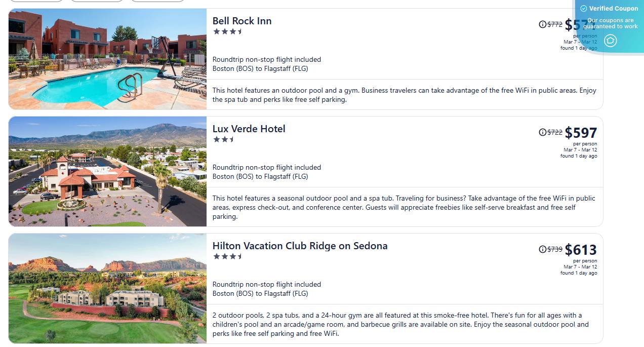This screenshot has width=644, height=347.
Task: Click the info icon beside Bell Rock Inn's price
Action: [542, 23]
